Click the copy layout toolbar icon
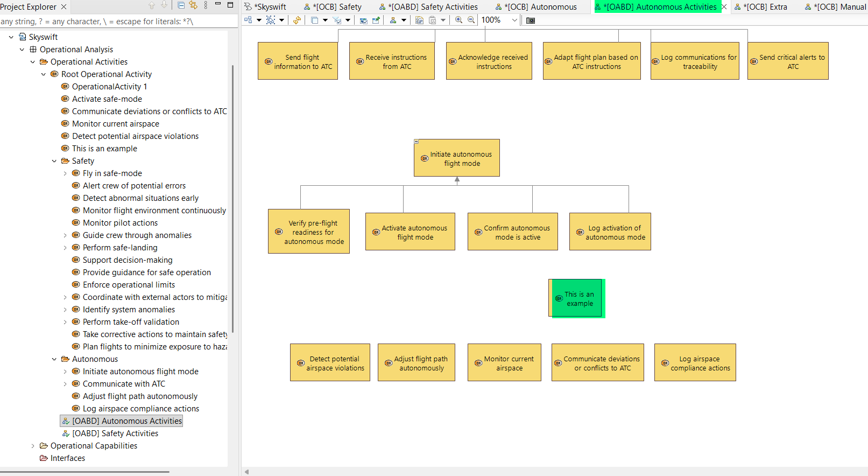Screen dimensions: 868x476 [419, 20]
